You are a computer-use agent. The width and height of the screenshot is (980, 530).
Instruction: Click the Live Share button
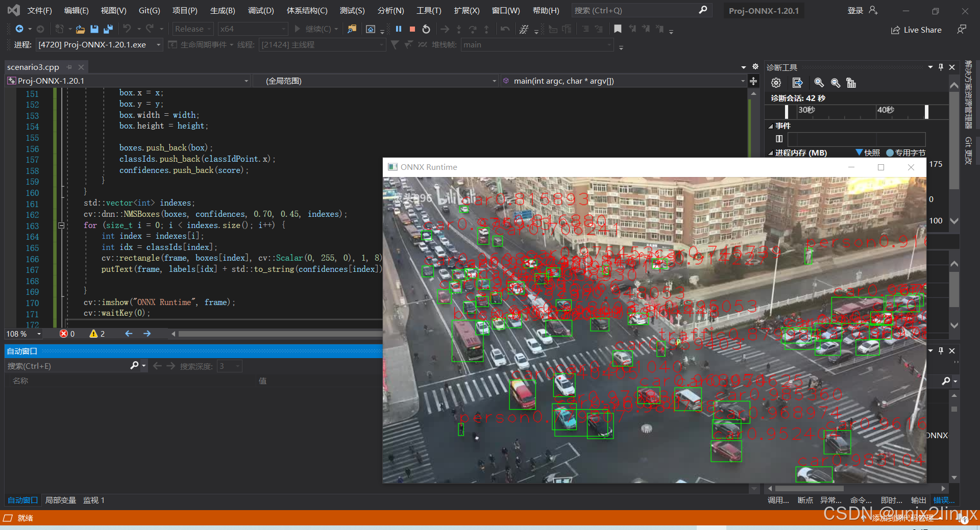pyautogui.click(x=917, y=30)
